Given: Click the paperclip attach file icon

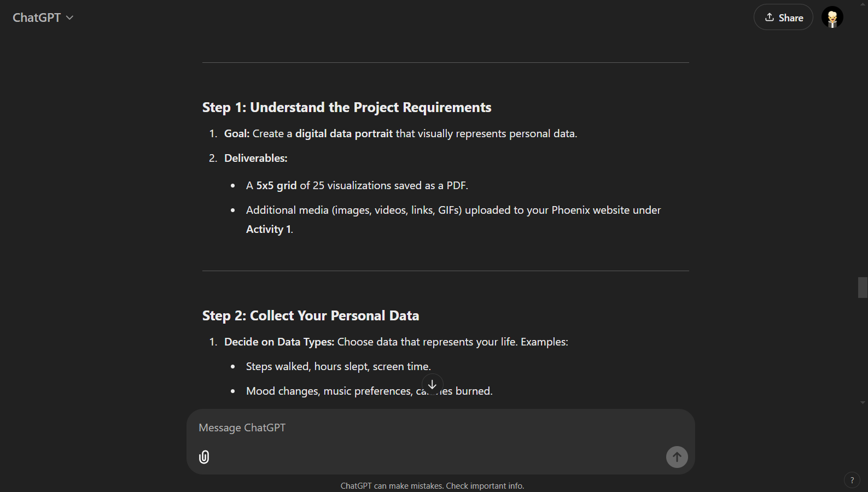Looking at the screenshot, I should click(x=204, y=457).
